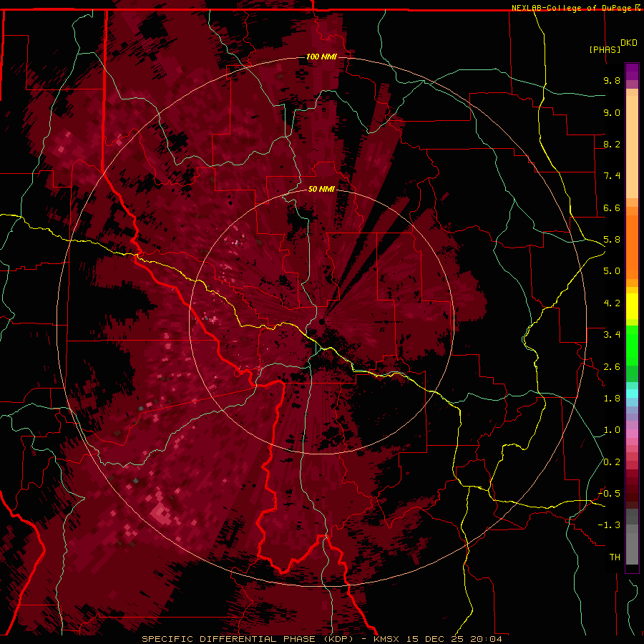Click the NEXLAB-College of DuPage credit text

[x=573, y=8]
